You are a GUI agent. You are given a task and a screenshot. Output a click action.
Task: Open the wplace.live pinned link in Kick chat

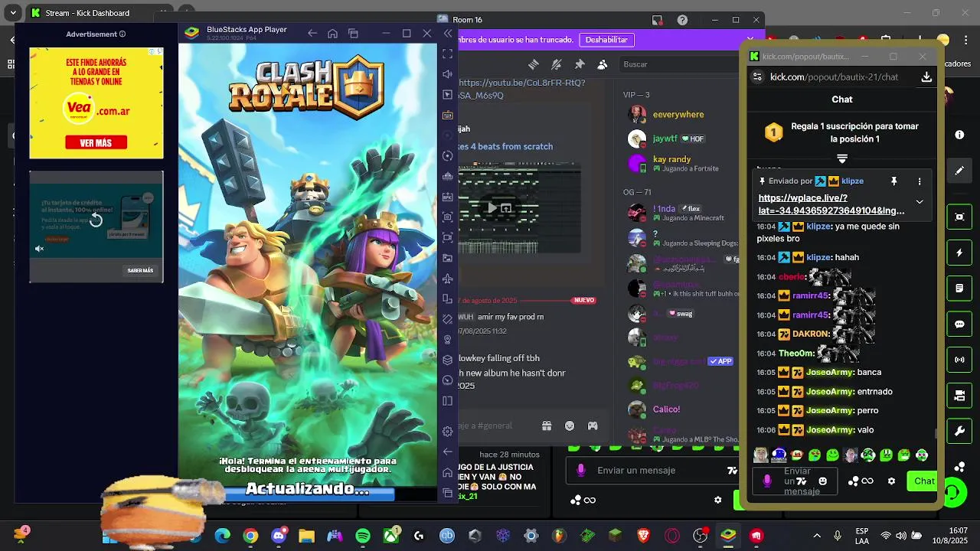831,204
